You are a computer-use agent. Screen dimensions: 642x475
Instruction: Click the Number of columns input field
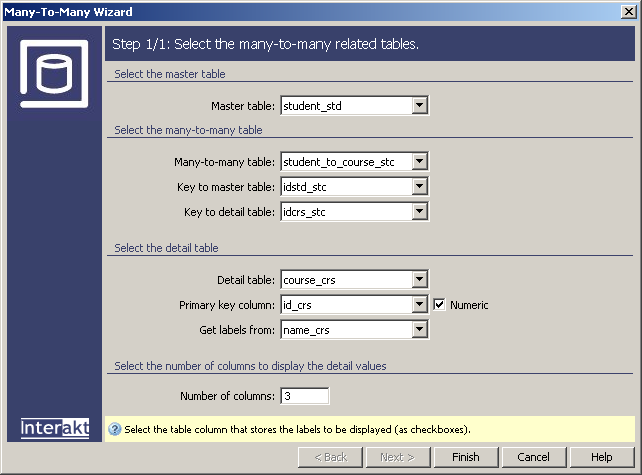coord(304,396)
